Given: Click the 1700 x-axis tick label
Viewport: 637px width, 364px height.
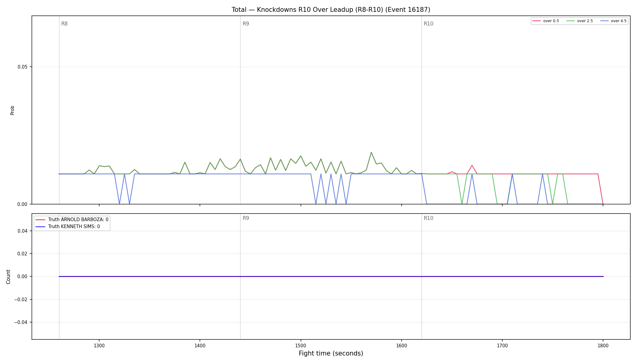Looking at the screenshot, I should tap(502, 345).
